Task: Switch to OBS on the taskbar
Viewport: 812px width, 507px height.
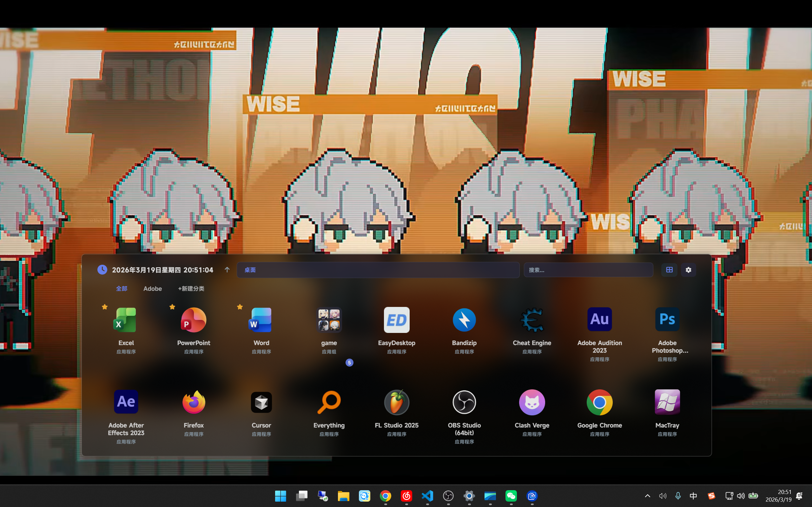Action: click(x=448, y=496)
